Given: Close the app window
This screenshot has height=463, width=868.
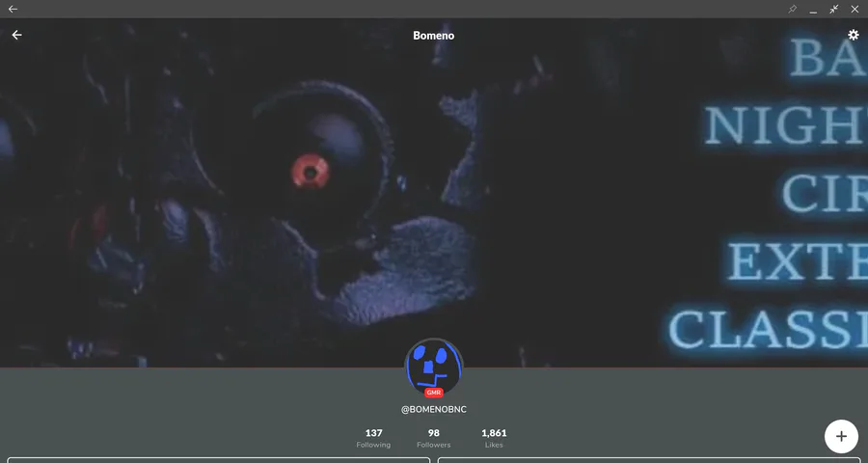Looking at the screenshot, I should tap(854, 9).
